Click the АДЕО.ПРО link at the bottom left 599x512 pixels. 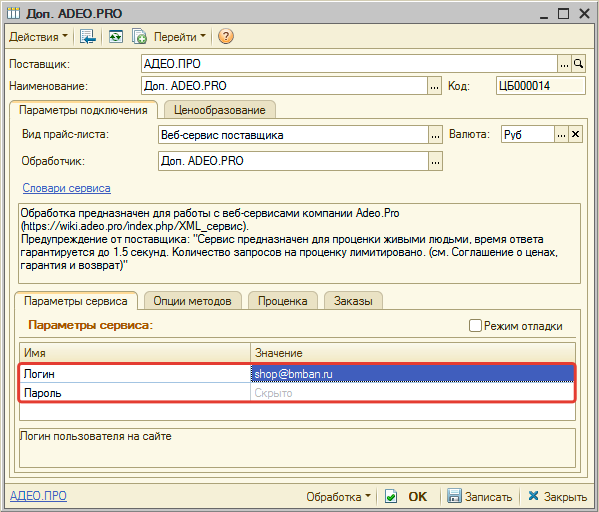pos(38,496)
